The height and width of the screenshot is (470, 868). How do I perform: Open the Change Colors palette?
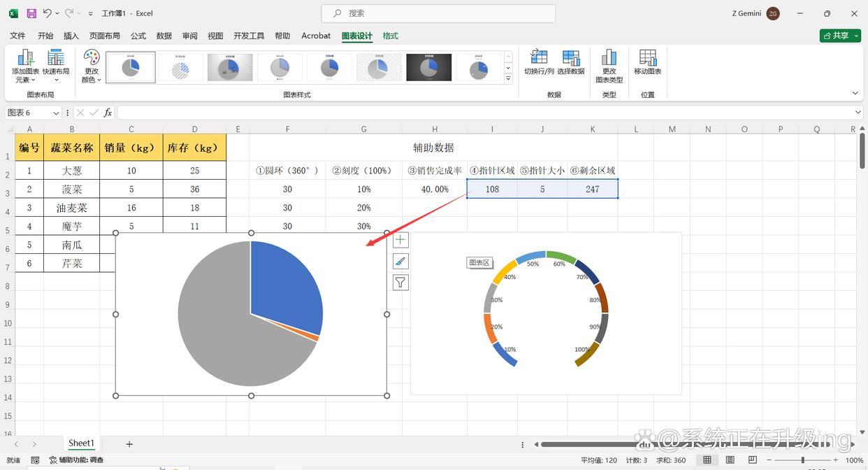click(x=92, y=66)
